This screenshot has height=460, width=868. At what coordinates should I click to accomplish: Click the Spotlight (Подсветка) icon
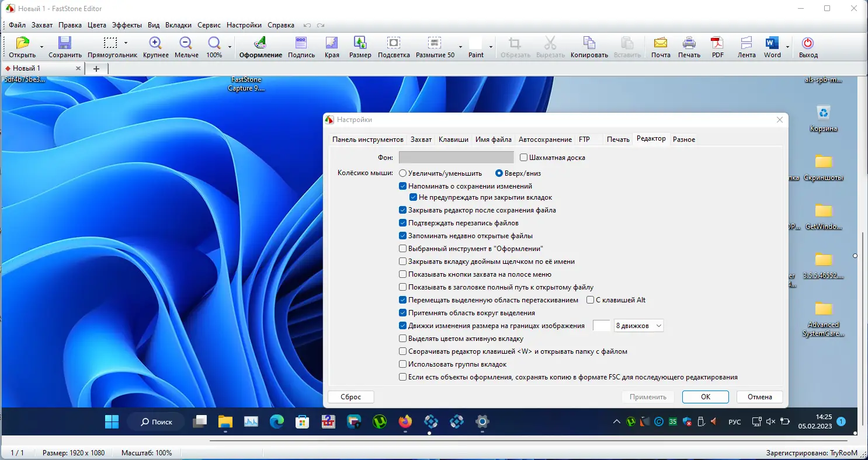tap(394, 43)
